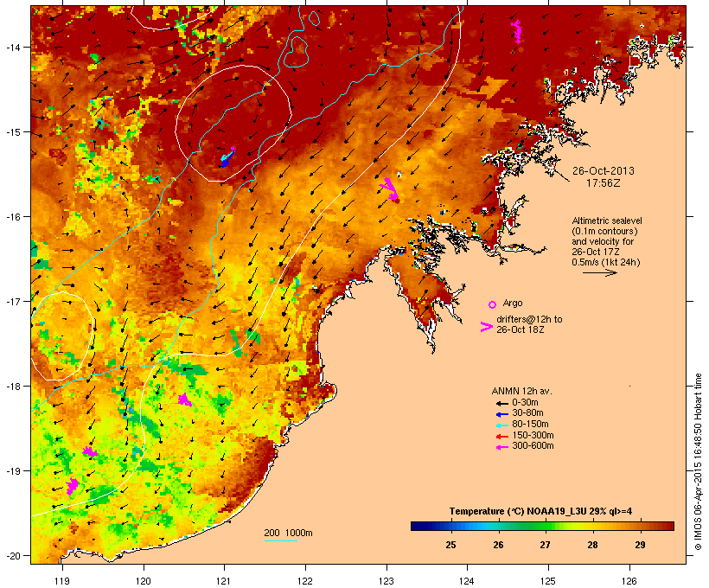Viewport: 709px width, 588px height.
Task: Click the magenta 300-600m arrow legend symbol
Action: point(501,447)
